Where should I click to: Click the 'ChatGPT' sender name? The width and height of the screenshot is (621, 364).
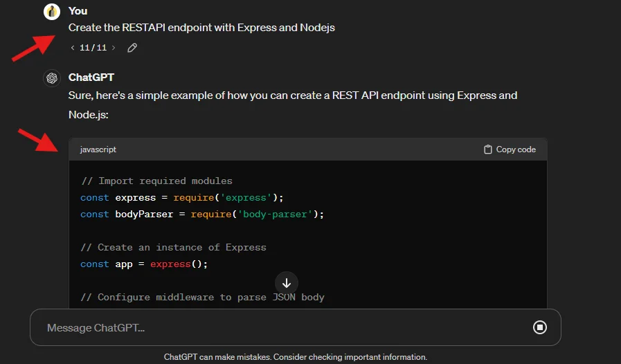tap(91, 78)
